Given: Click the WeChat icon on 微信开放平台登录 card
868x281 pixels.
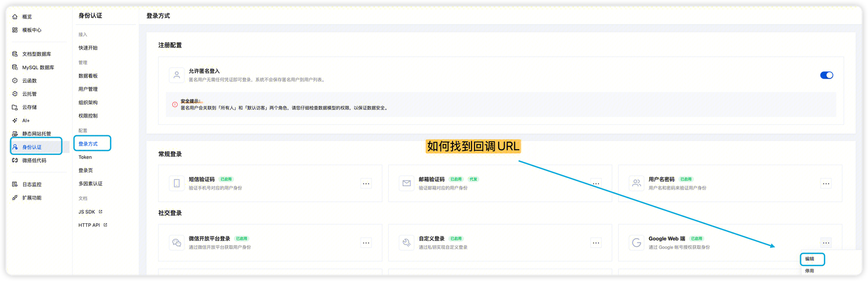Looking at the screenshot, I should 176,243.
